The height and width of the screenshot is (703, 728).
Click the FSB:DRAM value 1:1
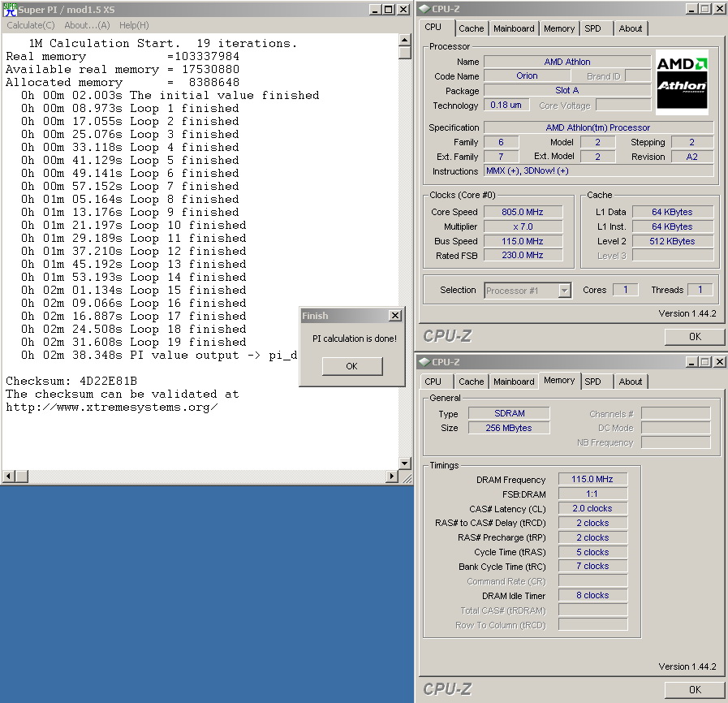(592, 494)
